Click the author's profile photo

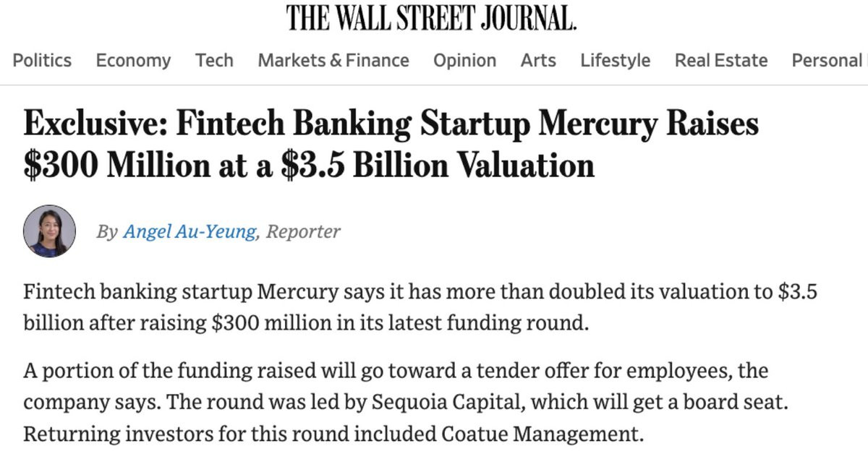(x=50, y=231)
